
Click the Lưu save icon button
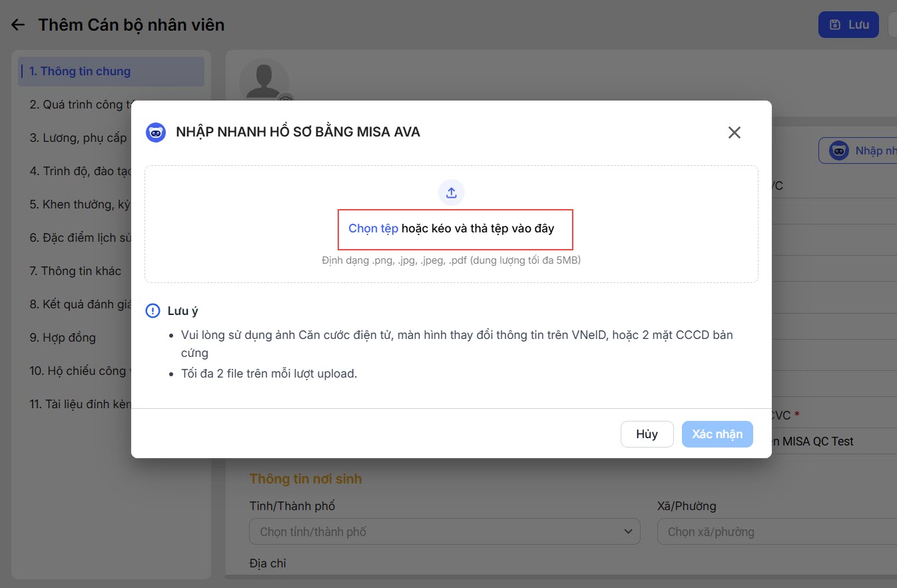pyautogui.click(x=848, y=25)
